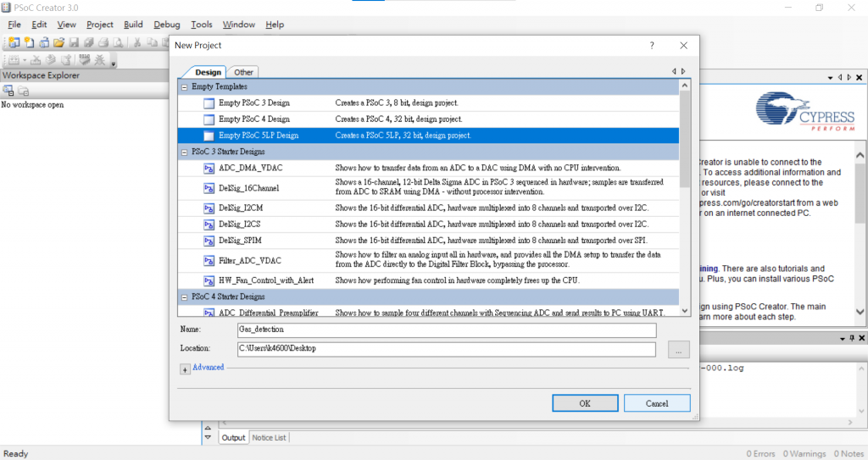Open the Project menu
This screenshot has width=868, height=460.
point(100,25)
